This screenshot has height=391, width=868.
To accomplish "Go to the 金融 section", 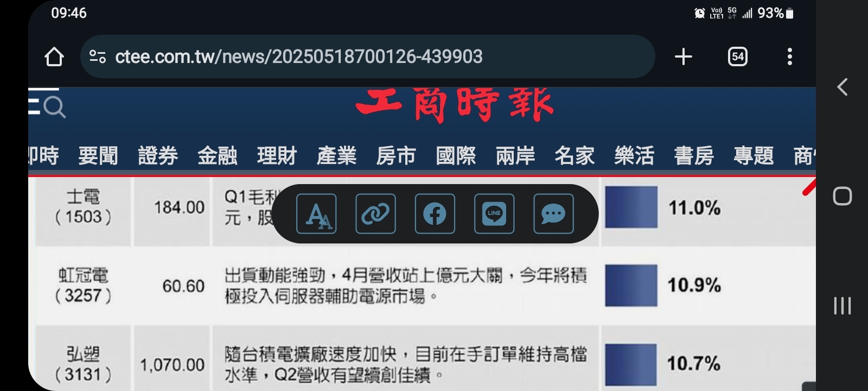I will coord(218,156).
